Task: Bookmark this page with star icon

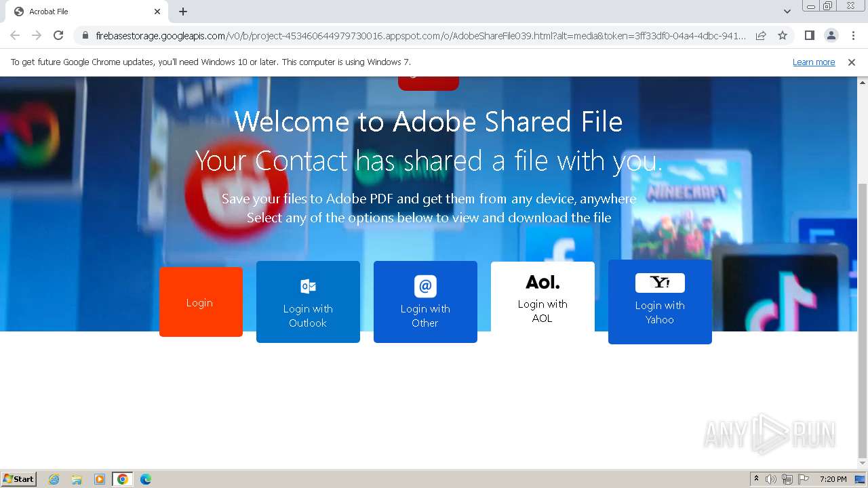Action: [x=783, y=35]
